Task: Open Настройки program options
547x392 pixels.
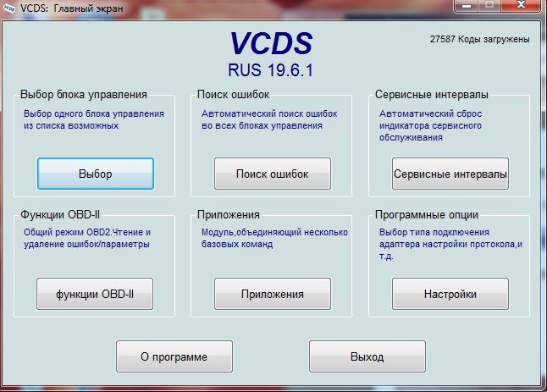Action: pos(450,294)
